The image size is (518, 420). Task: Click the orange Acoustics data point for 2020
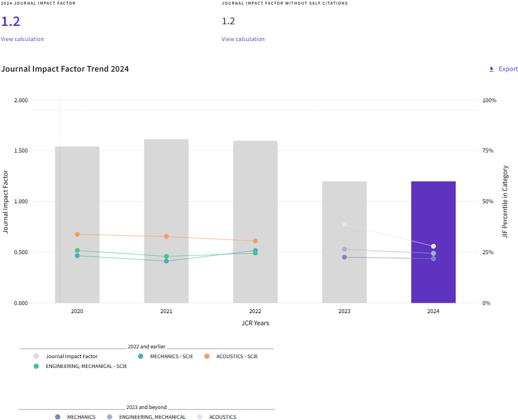pos(77,235)
